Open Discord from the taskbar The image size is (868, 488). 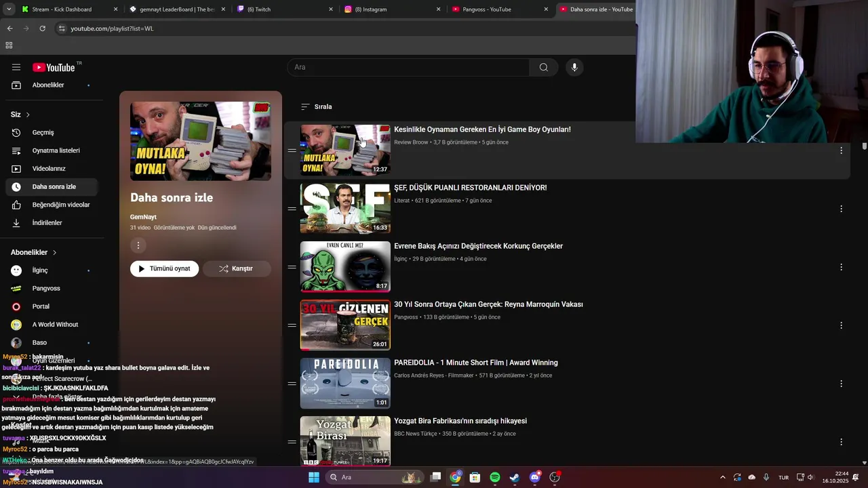(534, 477)
